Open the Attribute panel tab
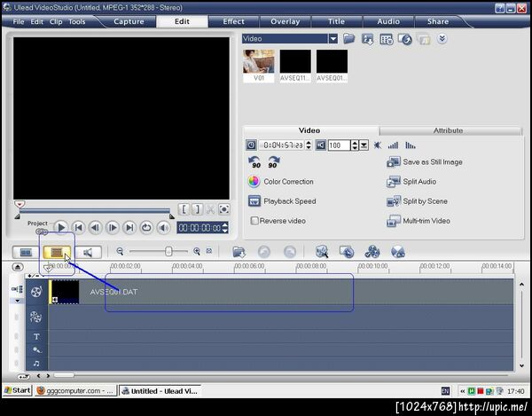The height and width of the screenshot is (416, 532). point(448,130)
